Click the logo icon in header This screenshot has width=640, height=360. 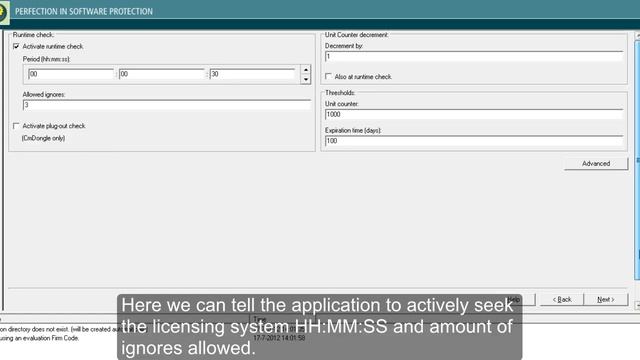coord(4,12)
